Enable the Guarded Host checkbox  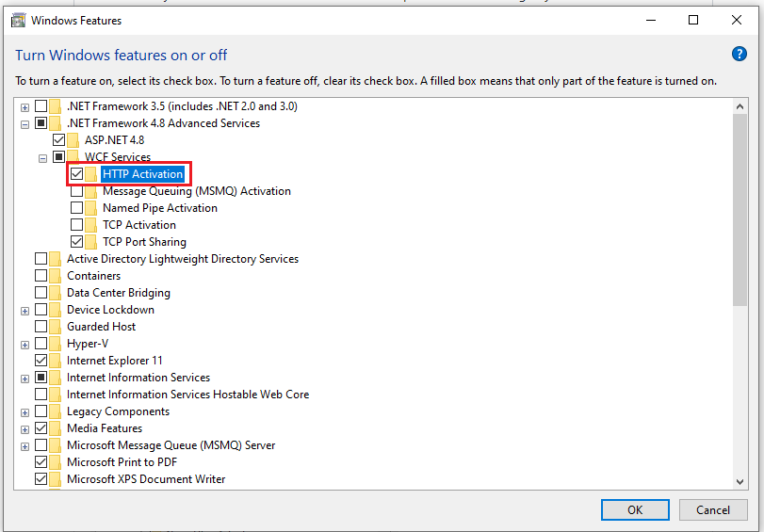click(x=41, y=327)
